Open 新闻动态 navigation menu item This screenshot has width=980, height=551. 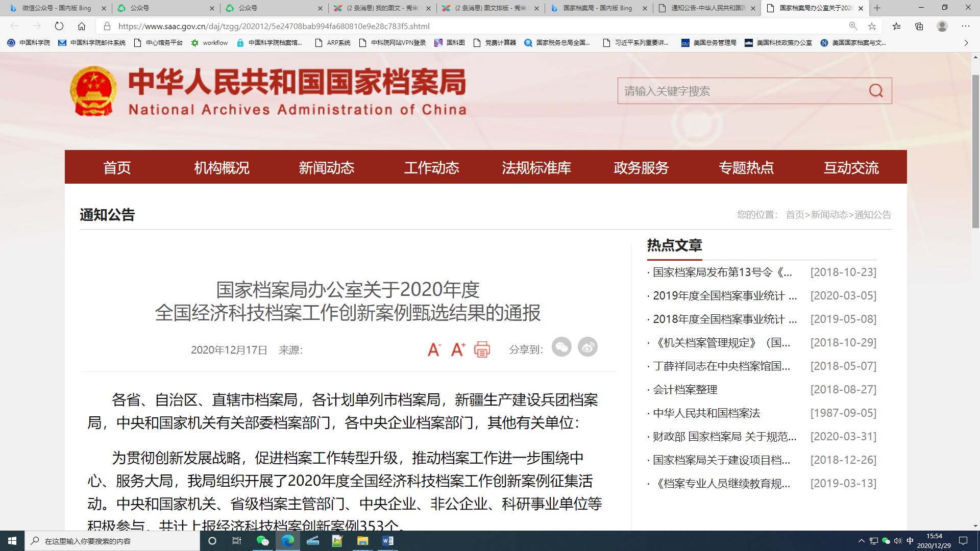pyautogui.click(x=327, y=167)
